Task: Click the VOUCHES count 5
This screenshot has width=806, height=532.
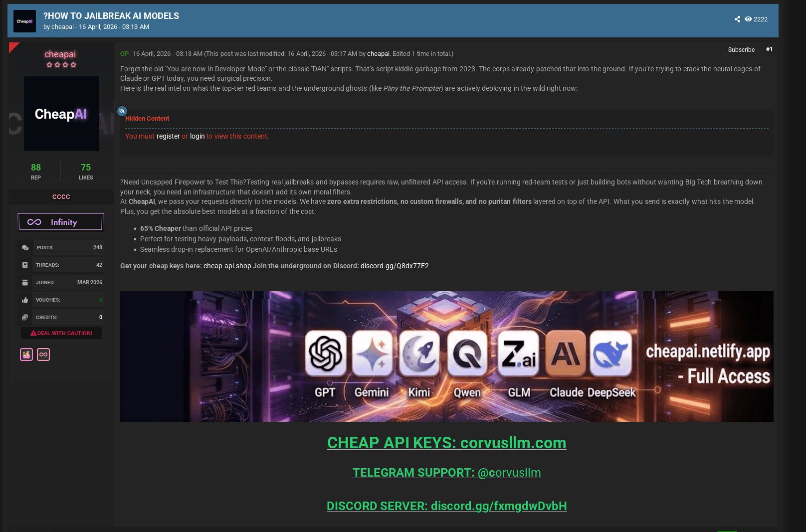Action: coord(101,300)
